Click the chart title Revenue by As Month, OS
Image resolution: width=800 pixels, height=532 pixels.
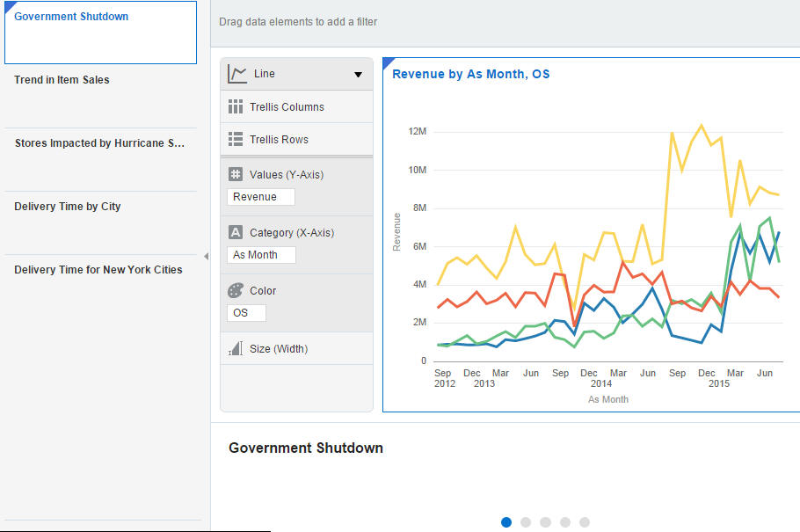point(471,74)
